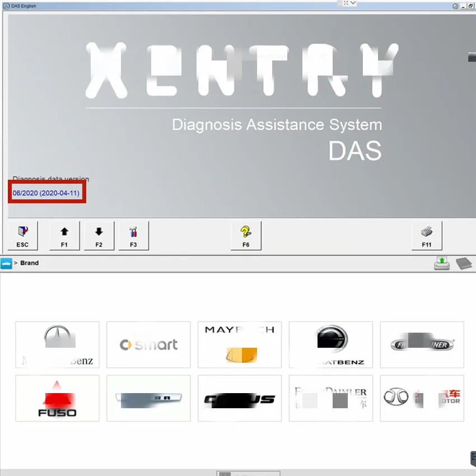476x476 pixels.
Task: Click the F2 down-arrow navigation icon
Action: 99,235
